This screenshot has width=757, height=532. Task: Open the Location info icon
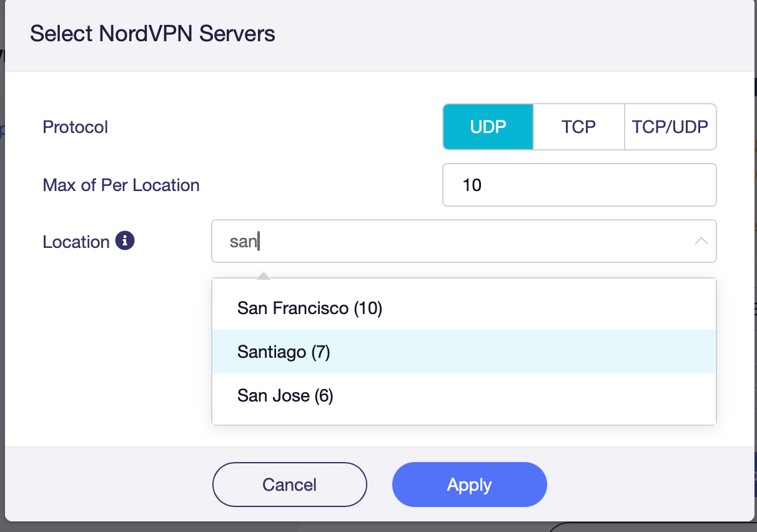125,240
